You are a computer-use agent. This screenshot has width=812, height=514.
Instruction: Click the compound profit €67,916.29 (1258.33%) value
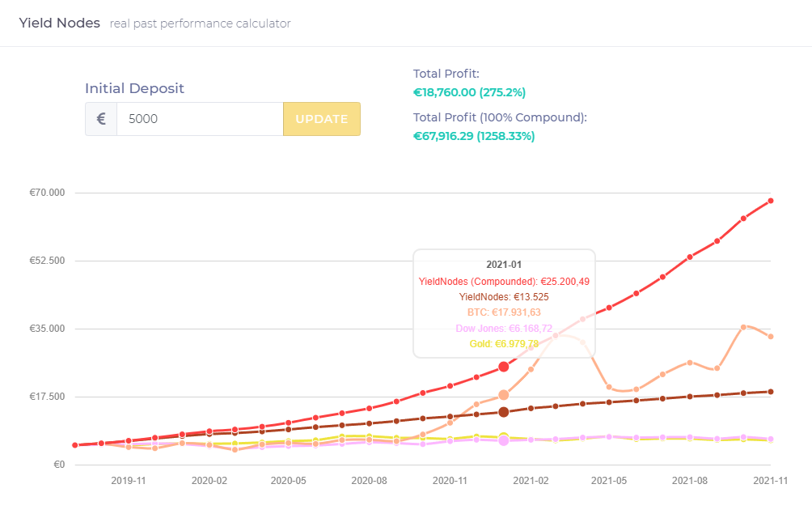[474, 136]
